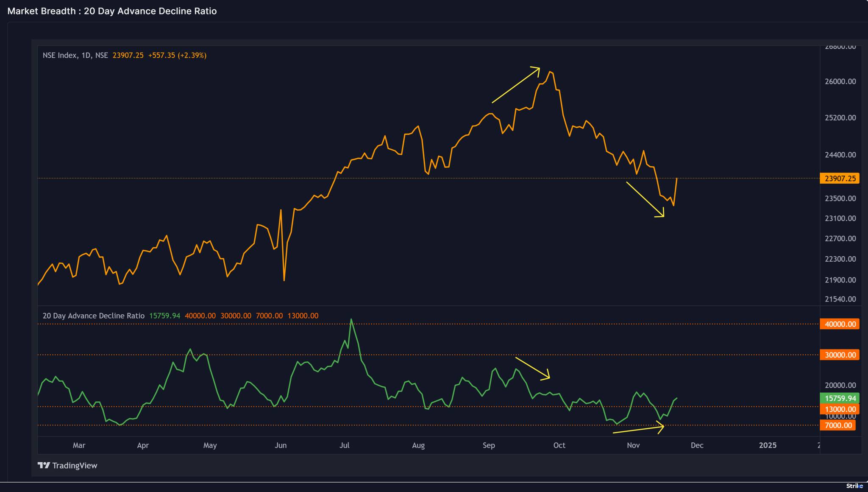Select the yellow down arrow in November price chart
Image resolution: width=868 pixels, height=492 pixels.
[x=645, y=199]
